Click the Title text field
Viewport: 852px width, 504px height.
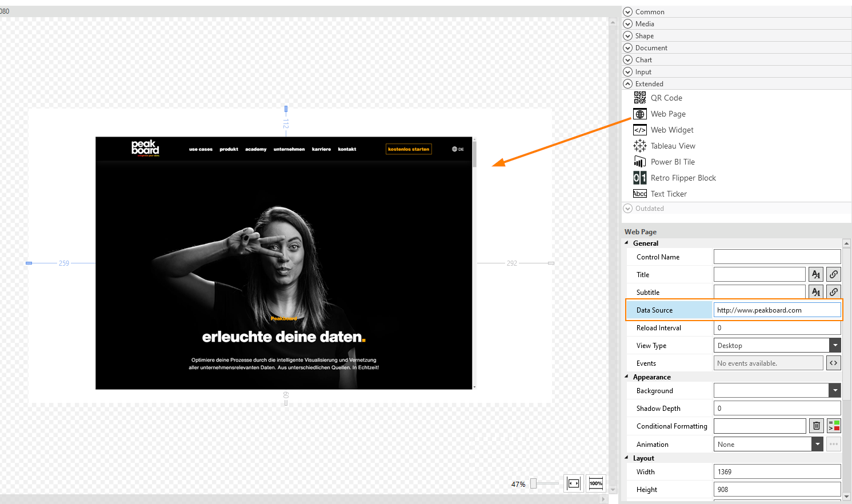(x=759, y=274)
